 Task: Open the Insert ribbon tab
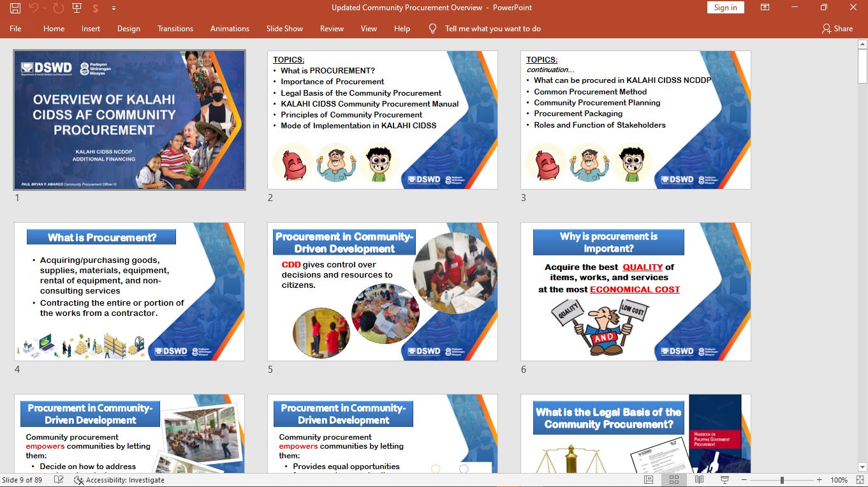click(91, 29)
